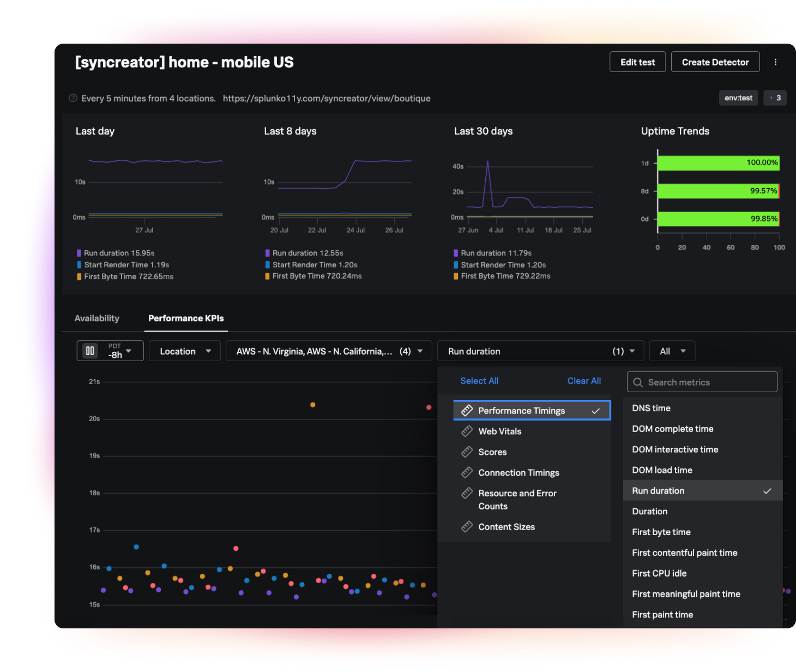Open the three-dot overflow menu

(x=776, y=62)
